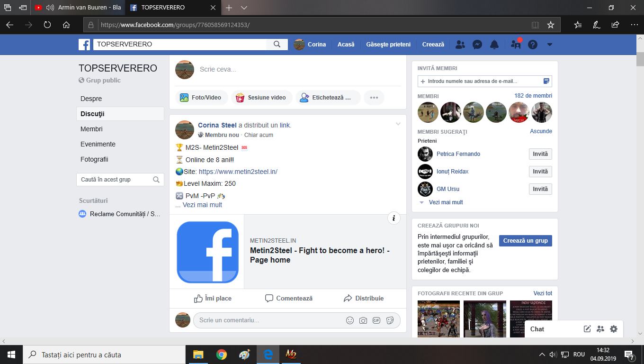Mute audio icon on YouTube tab

pos(50,8)
